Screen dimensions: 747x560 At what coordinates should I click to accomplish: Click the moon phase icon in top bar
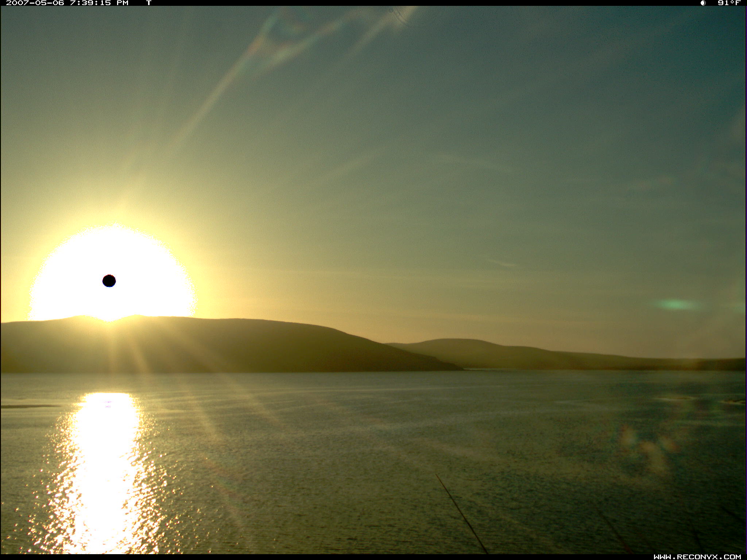click(x=703, y=3)
